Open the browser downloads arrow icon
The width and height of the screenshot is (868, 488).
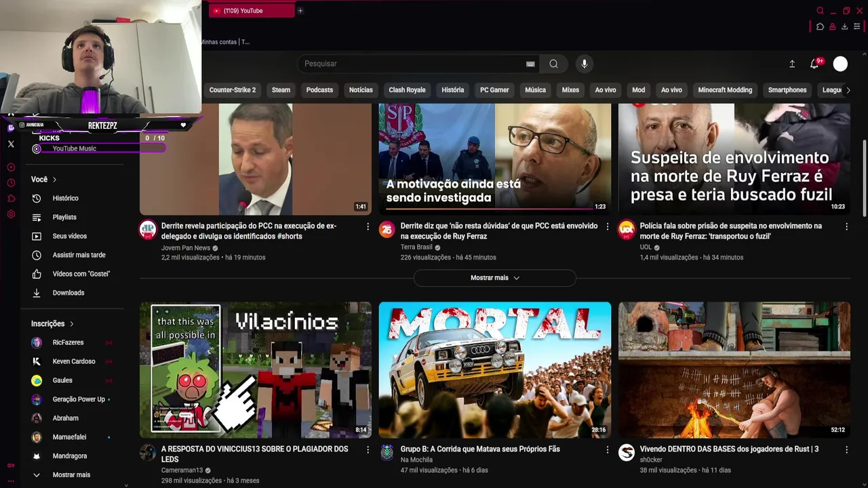[844, 26]
